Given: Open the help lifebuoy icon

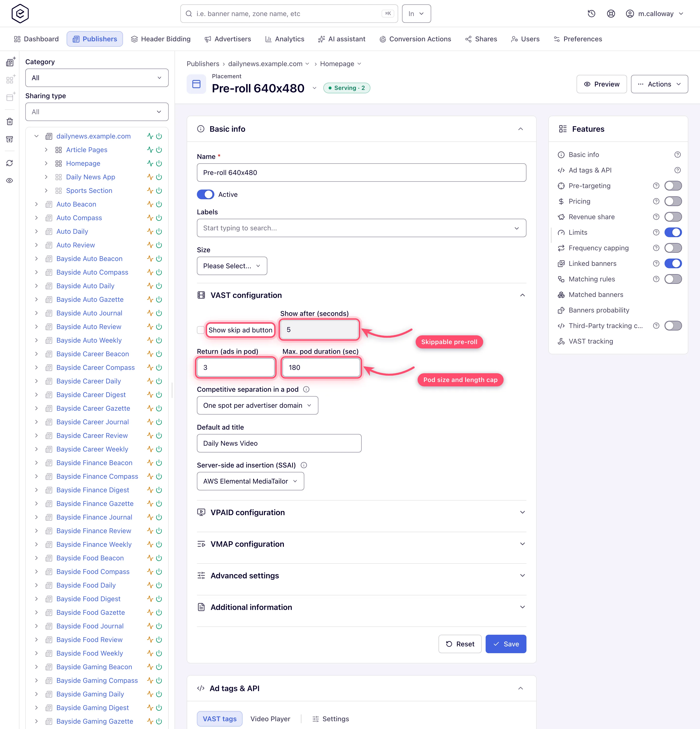Looking at the screenshot, I should (611, 14).
